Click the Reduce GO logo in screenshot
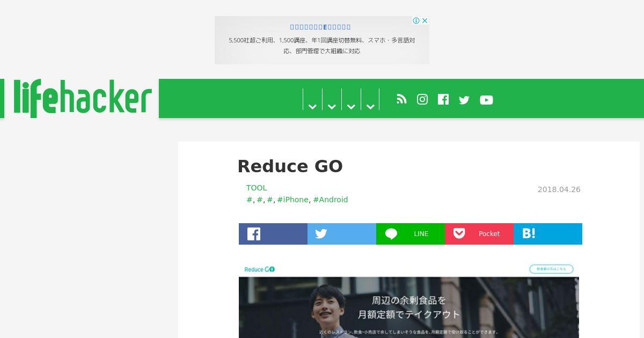The height and width of the screenshot is (338, 644). click(259, 269)
